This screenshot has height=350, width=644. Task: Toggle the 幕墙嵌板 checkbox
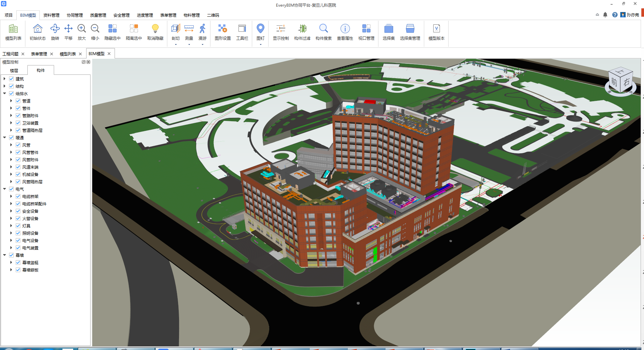(x=18, y=270)
